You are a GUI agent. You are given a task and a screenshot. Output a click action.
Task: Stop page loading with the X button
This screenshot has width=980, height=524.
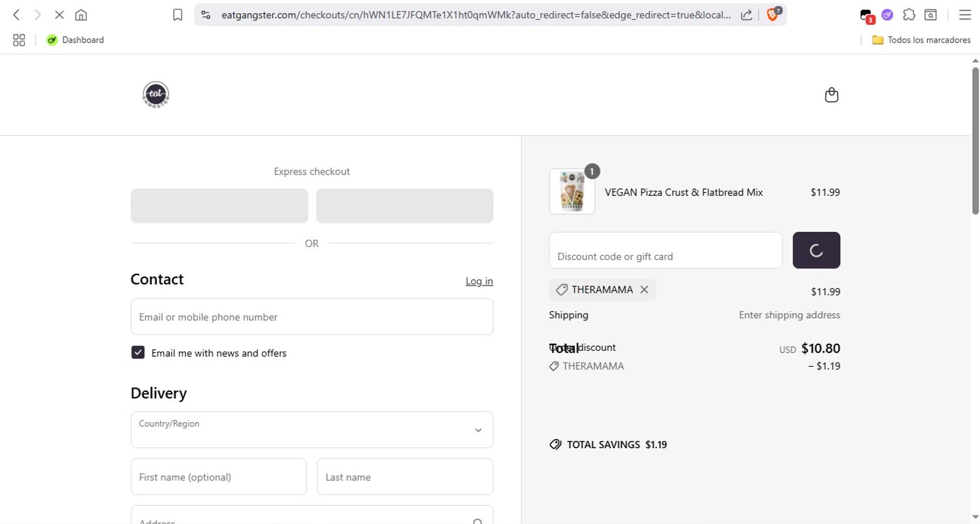coord(59,15)
